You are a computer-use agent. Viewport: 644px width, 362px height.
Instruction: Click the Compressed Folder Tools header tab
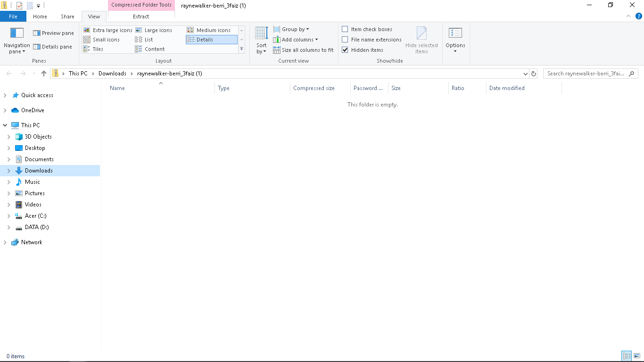[141, 5]
